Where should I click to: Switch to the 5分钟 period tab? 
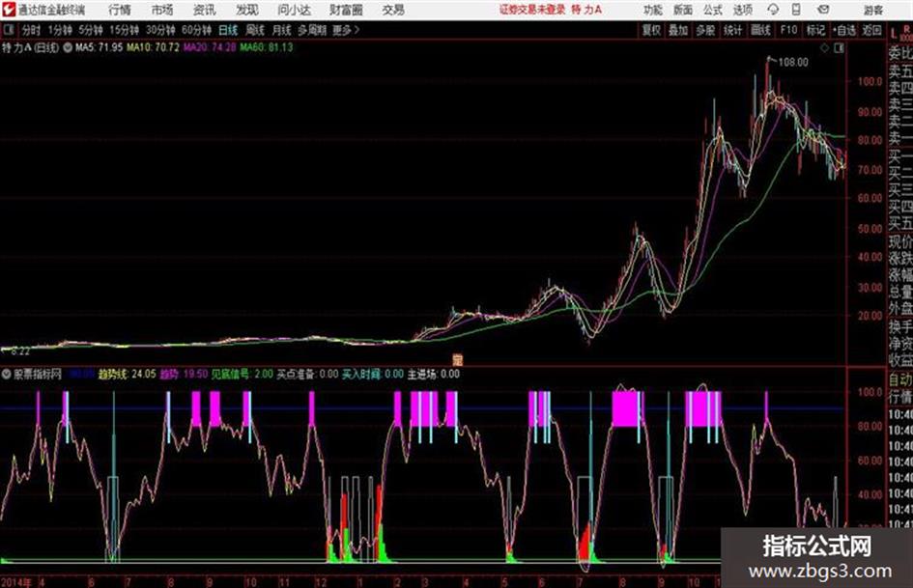pyautogui.click(x=91, y=30)
